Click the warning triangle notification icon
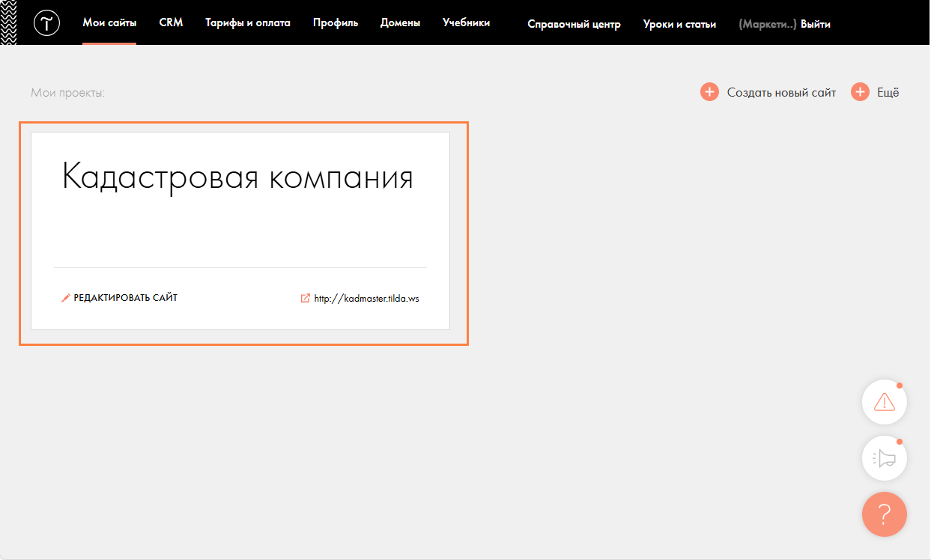The image size is (931, 560). [x=884, y=402]
